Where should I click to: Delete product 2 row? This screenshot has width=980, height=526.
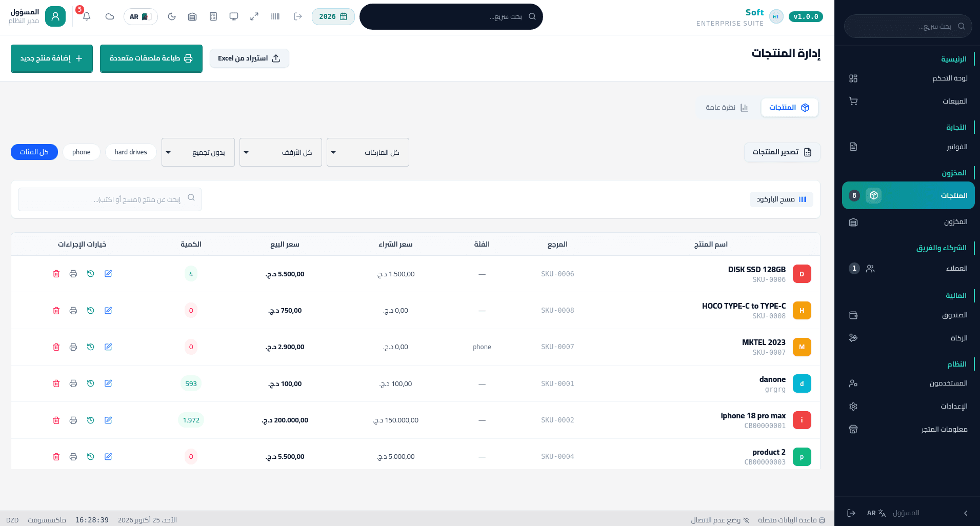tap(56, 457)
